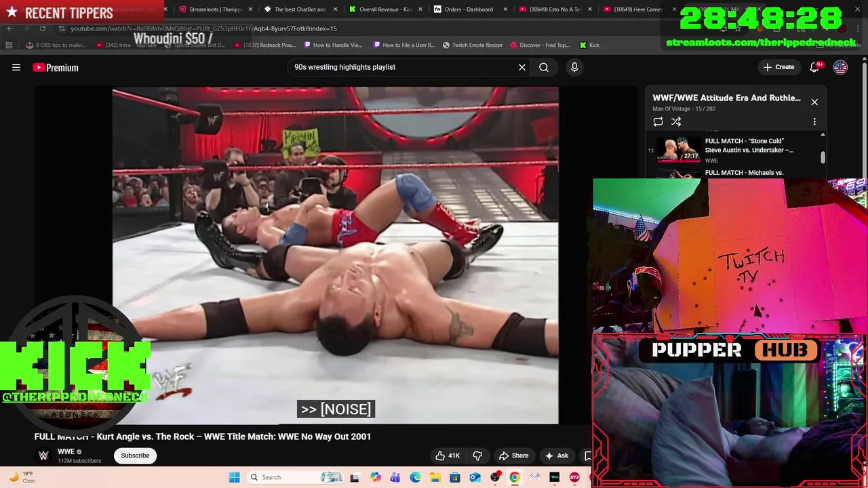Open the YouTube guide hamburger menu
The width and height of the screenshot is (868, 488).
point(16,67)
